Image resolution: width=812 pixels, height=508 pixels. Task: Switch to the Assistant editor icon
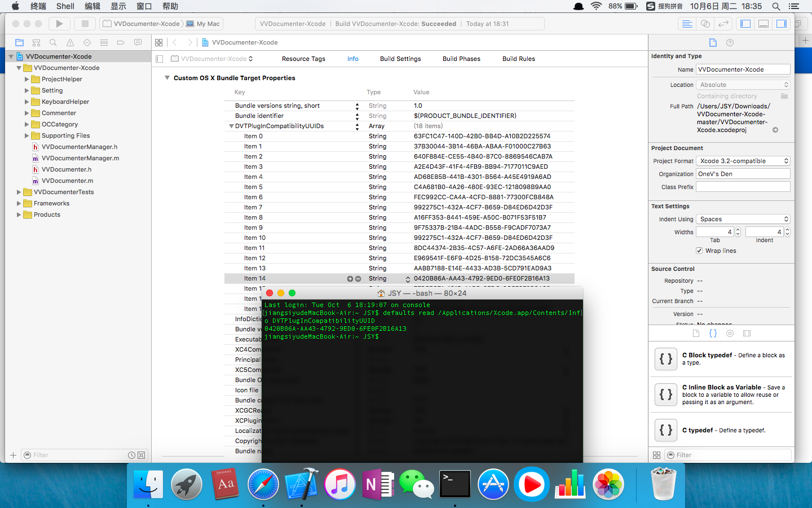(705, 24)
